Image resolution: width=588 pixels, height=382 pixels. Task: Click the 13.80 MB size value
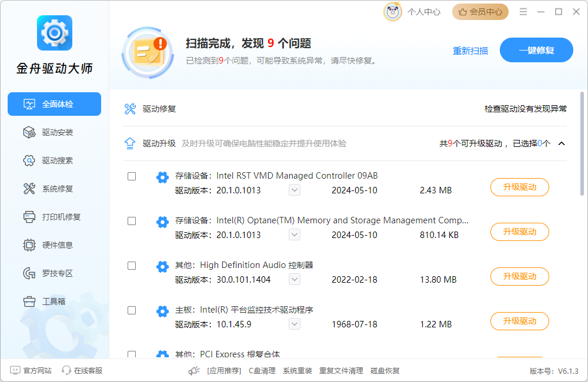tap(438, 280)
